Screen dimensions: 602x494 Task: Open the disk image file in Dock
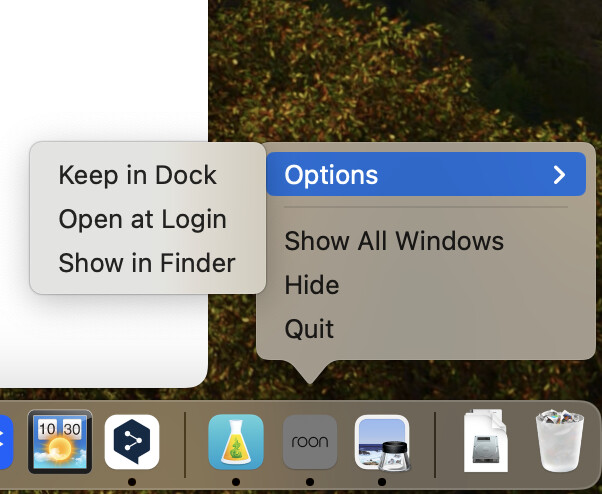click(492, 442)
